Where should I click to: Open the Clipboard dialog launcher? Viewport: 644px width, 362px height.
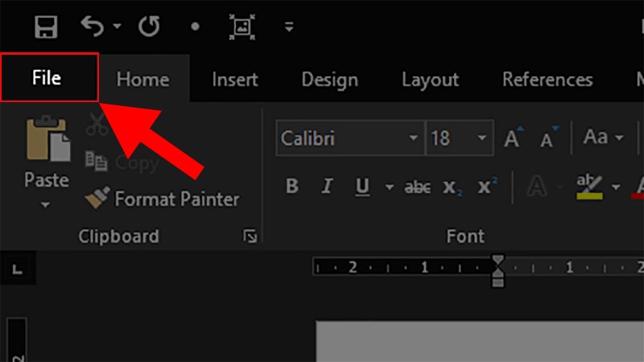point(250,236)
